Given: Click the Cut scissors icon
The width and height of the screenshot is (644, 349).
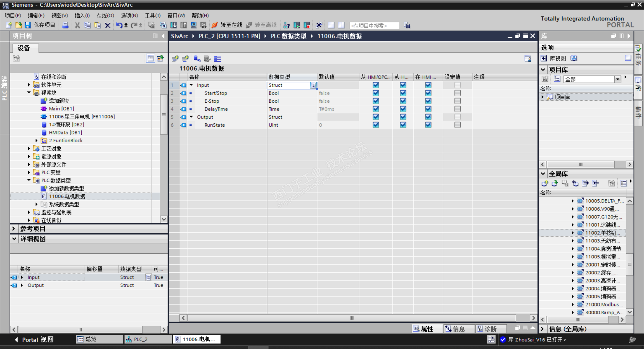Looking at the screenshot, I should [x=77, y=25].
